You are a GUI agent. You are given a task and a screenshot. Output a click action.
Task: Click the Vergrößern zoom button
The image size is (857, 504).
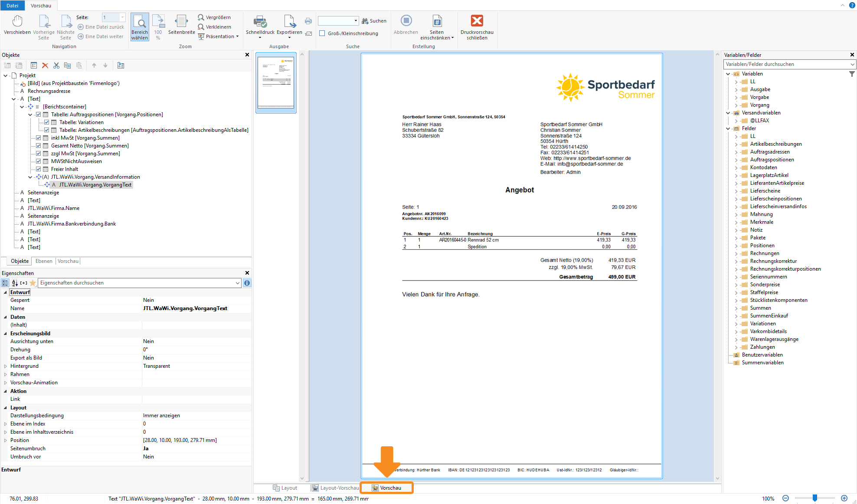point(214,17)
